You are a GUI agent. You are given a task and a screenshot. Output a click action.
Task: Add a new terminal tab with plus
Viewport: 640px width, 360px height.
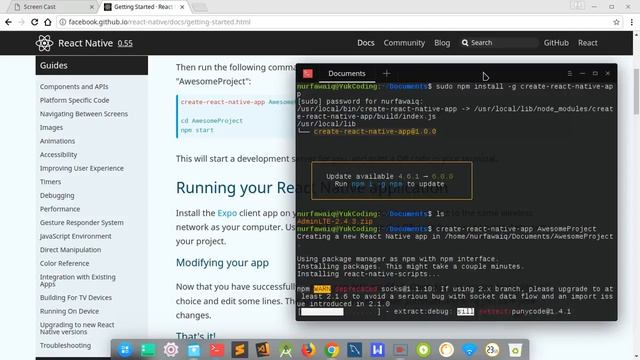[387, 73]
